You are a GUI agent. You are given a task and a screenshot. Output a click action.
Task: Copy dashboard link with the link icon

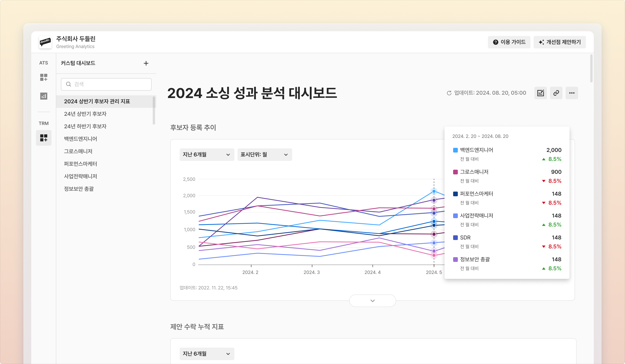[556, 93]
